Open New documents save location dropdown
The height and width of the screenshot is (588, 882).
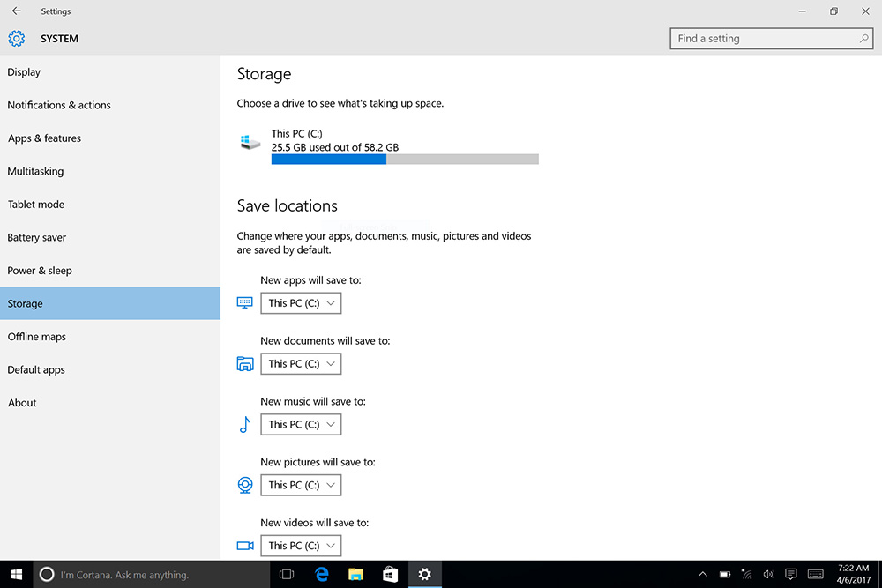[x=301, y=364]
